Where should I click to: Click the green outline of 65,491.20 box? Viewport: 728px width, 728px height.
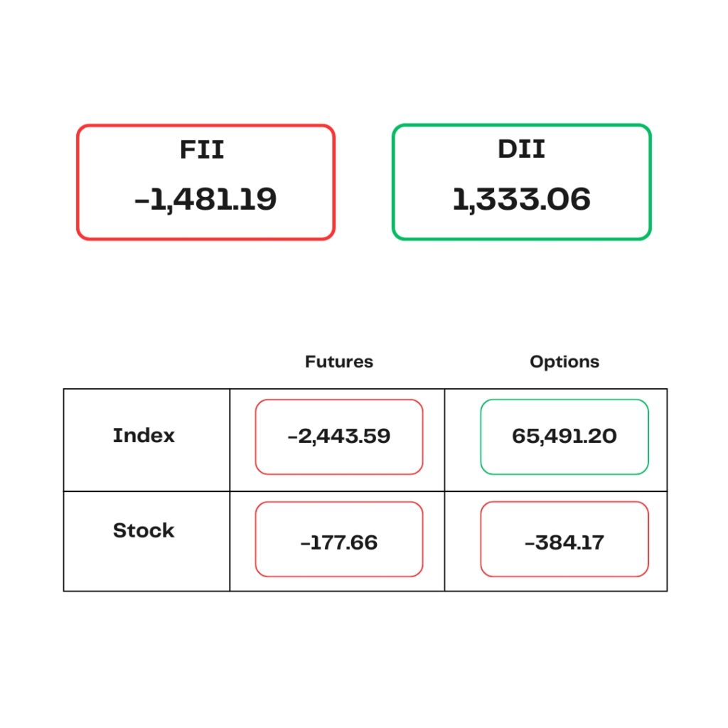(x=564, y=400)
